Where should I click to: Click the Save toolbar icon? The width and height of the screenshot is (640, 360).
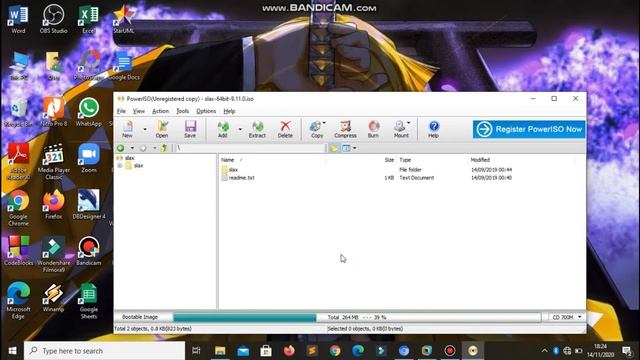coord(190,129)
